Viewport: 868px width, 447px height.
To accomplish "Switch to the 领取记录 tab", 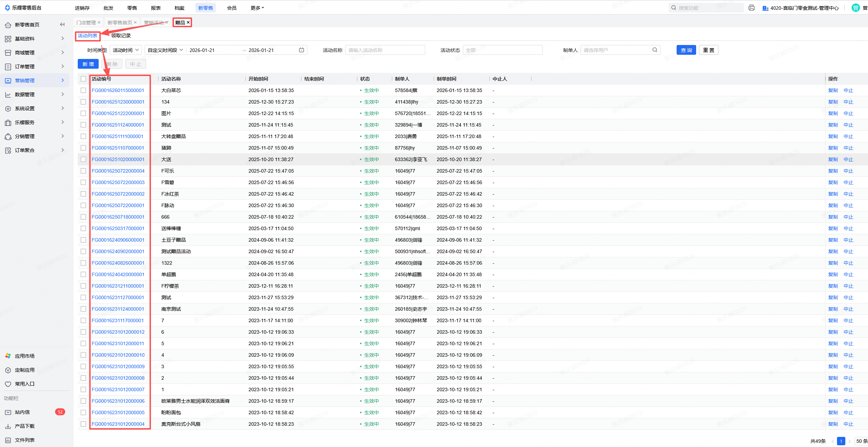I will pos(121,36).
